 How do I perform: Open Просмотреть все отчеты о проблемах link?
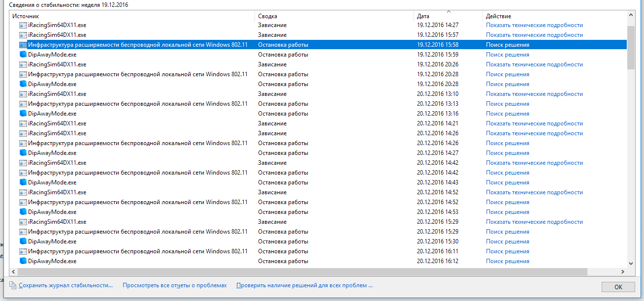click(175, 285)
